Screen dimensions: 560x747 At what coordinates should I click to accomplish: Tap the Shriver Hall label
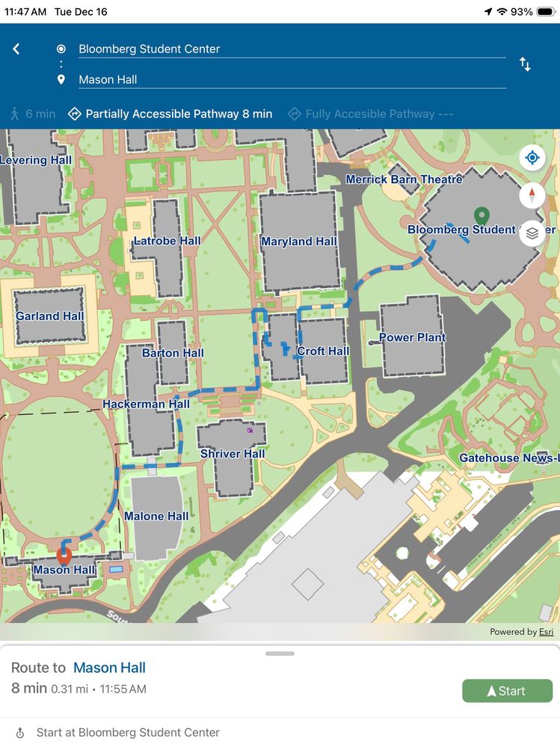pyautogui.click(x=233, y=454)
